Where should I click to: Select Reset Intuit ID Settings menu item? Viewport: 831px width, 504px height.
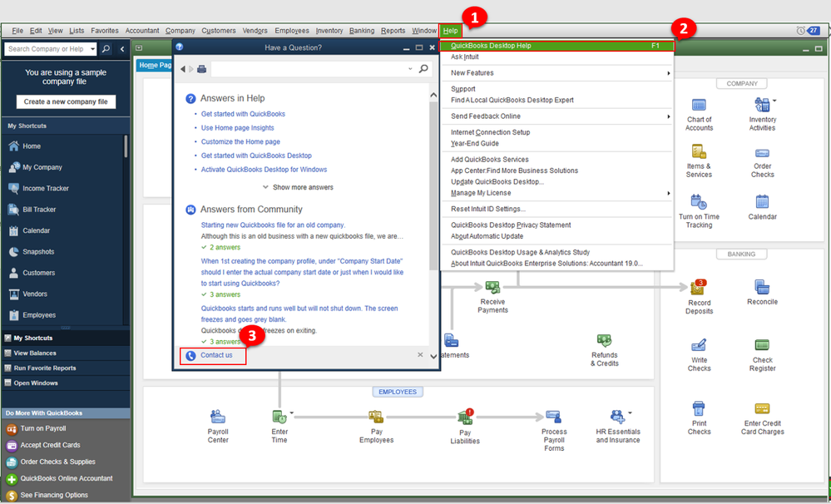click(x=488, y=209)
